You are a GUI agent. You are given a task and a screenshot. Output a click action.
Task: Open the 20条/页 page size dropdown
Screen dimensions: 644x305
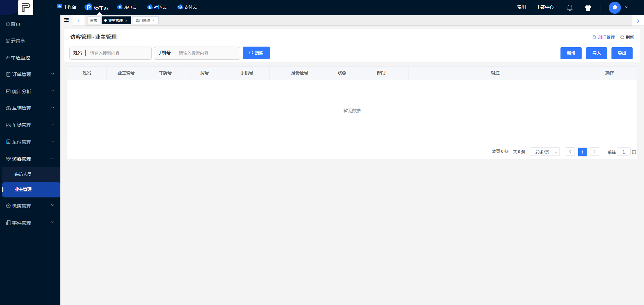545,152
